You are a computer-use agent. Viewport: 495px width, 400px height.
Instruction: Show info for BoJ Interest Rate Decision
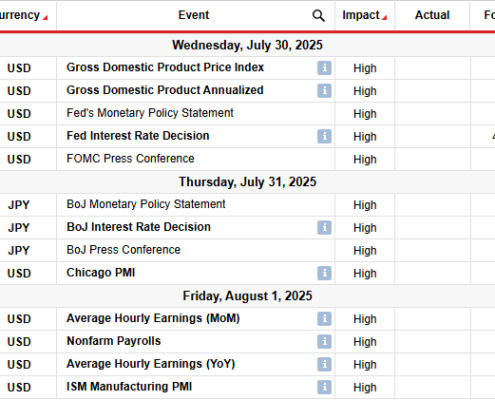coord(324,228)
